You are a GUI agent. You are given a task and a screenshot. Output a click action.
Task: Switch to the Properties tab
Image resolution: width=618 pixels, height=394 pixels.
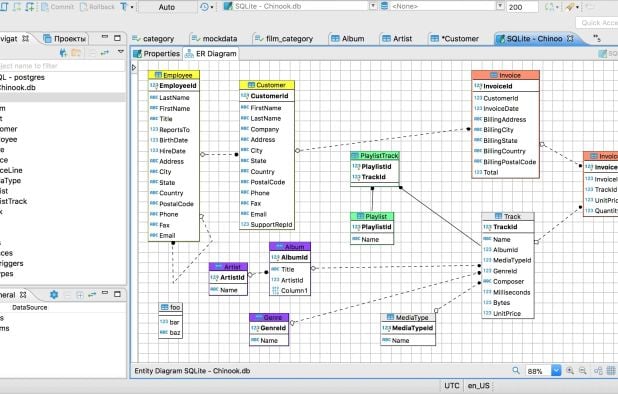pyautogui.click(x=156, y=54)
